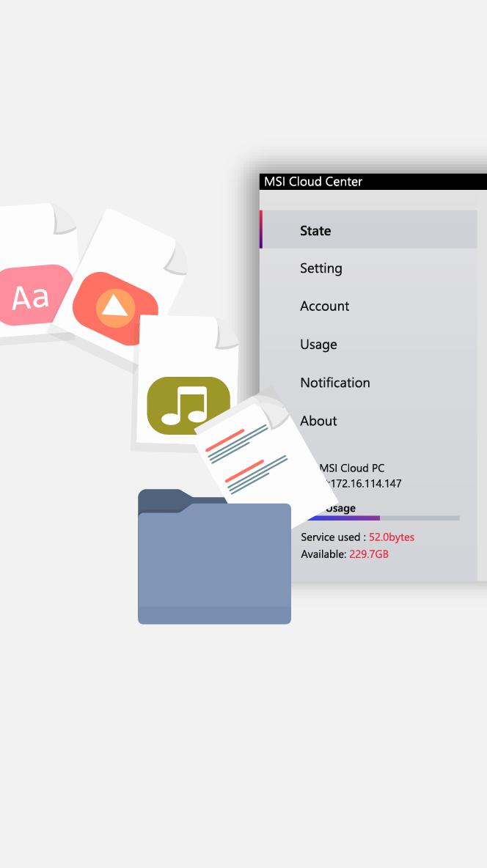
Task: Click the red 229.7GB available value
Action: pos(368,554)
